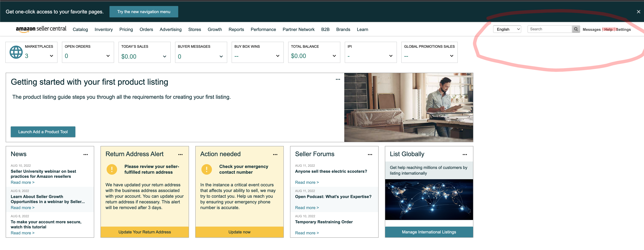Open News card three-dot menu
The height and width of the screenshot is (250, 644).
[x=85, y=155]
